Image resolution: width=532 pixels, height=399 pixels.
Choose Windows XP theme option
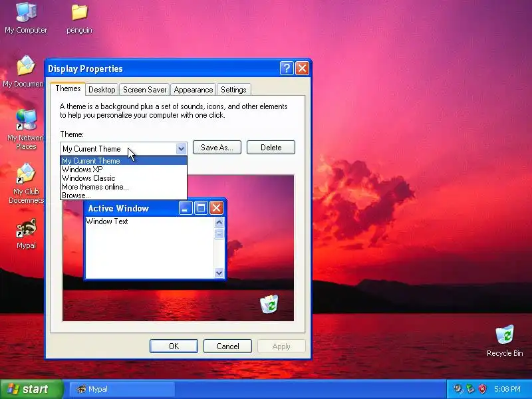pos(124,170)
